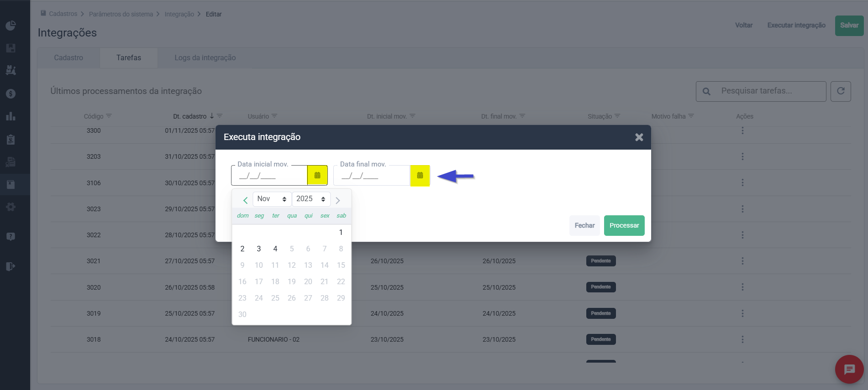Open the certificate document sidebar icon
This screenshot has width=868, height=390.
pyautogui.click(x=11, y=161)
